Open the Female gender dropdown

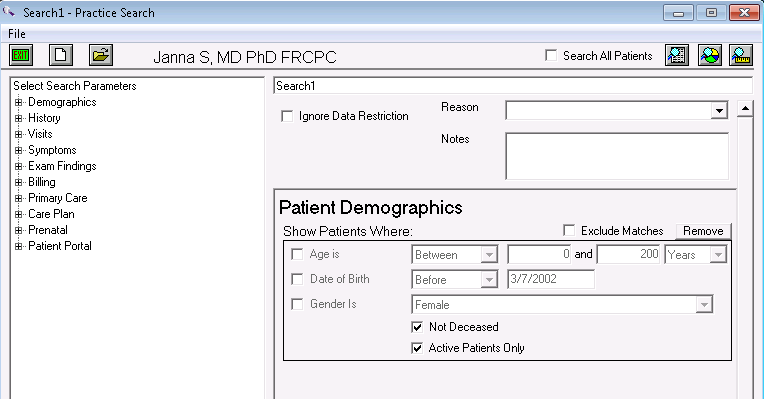[704, 305]
